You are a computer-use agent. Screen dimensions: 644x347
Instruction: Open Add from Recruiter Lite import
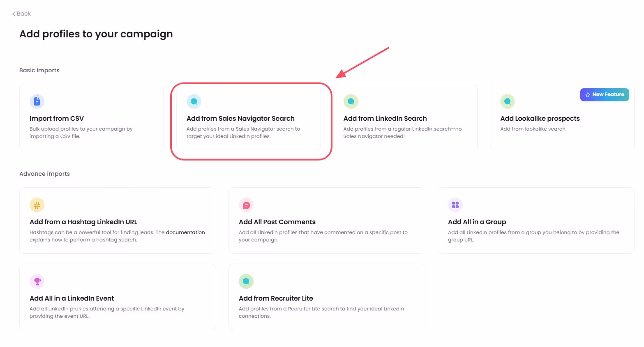click(x=326, y=297)
